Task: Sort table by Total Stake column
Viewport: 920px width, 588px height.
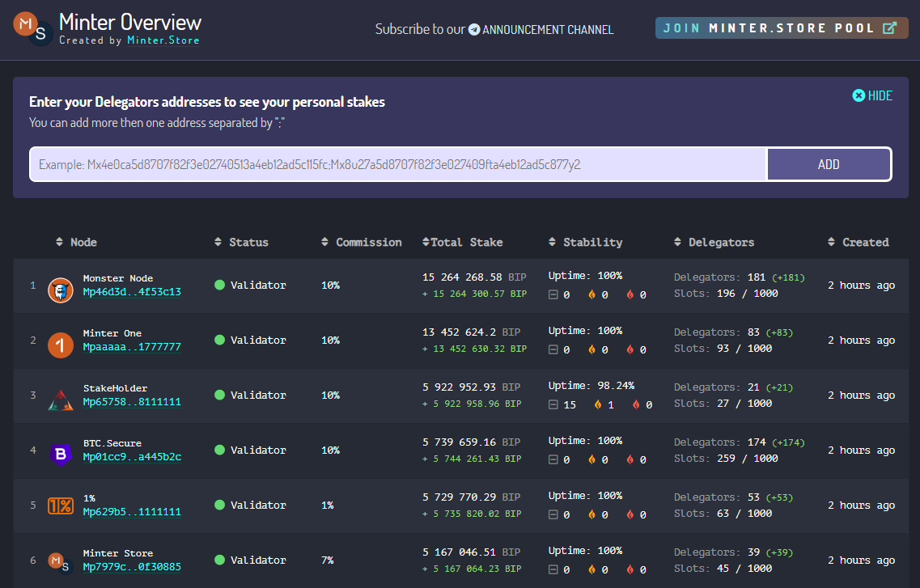Action: [462, 242]
